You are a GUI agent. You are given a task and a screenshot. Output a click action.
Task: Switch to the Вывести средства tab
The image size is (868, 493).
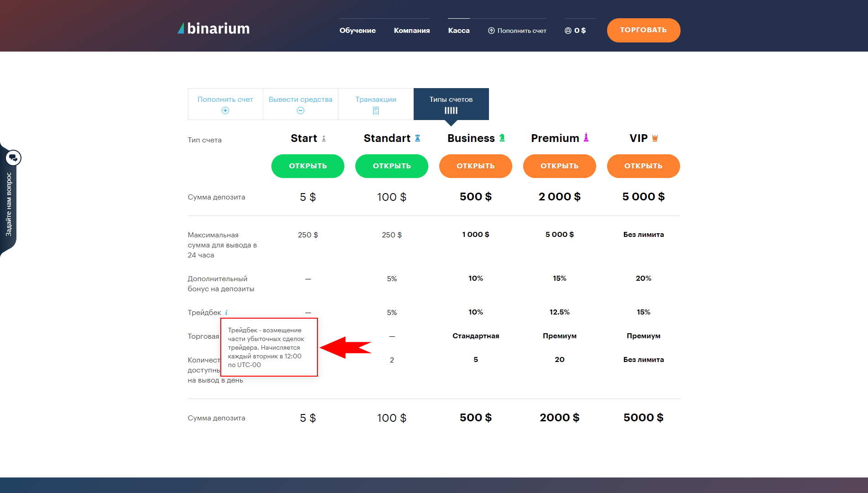(301, 104)
